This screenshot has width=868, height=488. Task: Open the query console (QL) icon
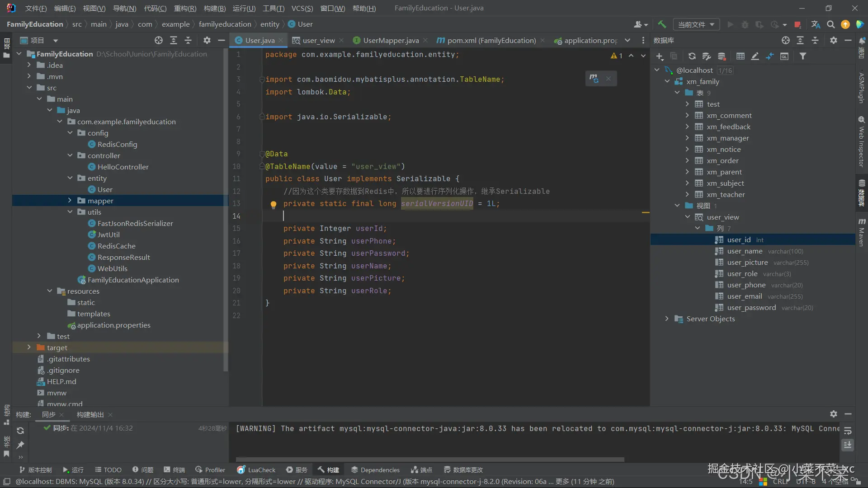click(x=784, y=56)
